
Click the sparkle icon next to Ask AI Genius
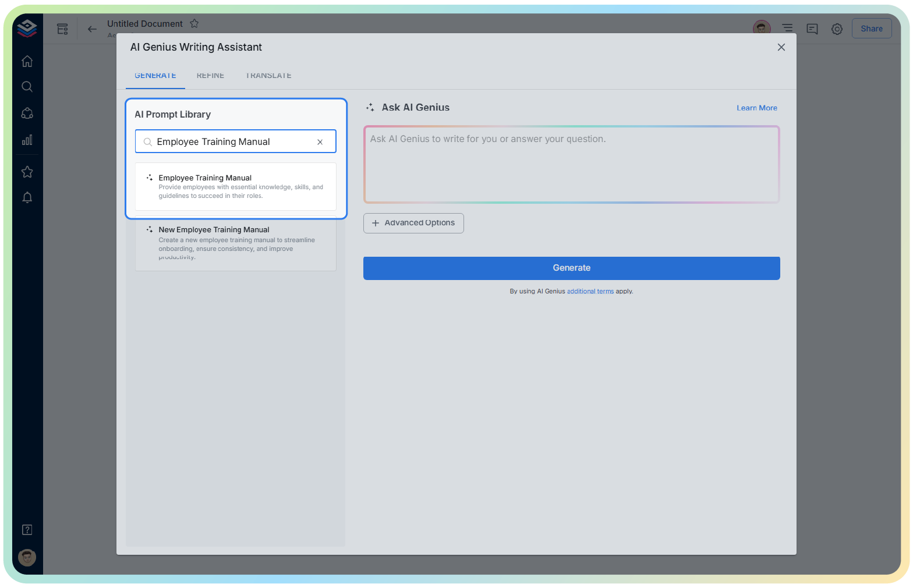pos(370,107)
